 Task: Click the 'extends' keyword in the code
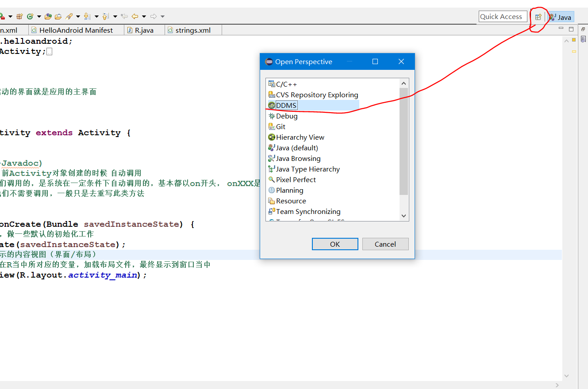click(54, 133)
